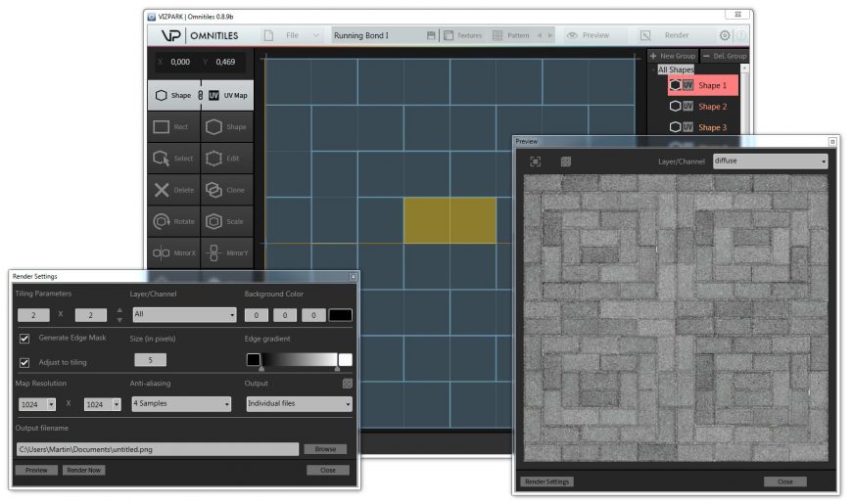Image resolution: width=852 pixels, height=504 pixels.
Task: Open the Anti-aliasing samples dropdown
Action: tap(182, 403)
